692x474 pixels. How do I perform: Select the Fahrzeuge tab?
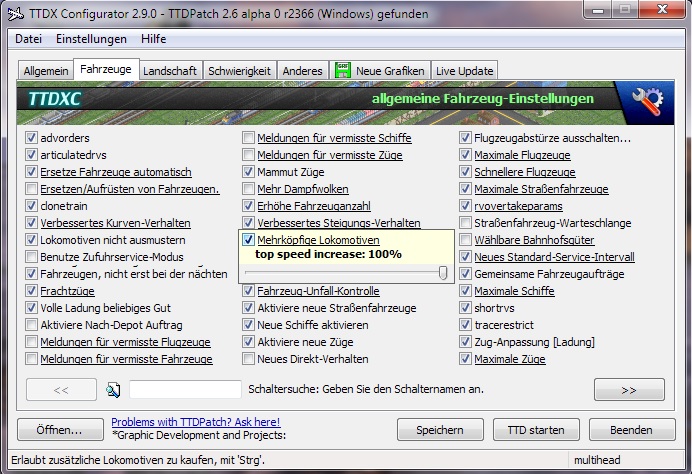[x=106, y=69]
